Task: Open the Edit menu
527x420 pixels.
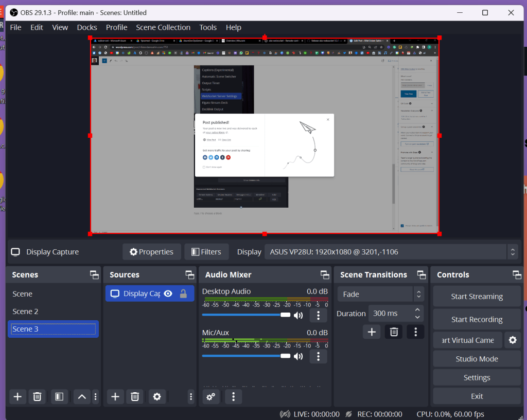Action: click(x=37, y=28)
